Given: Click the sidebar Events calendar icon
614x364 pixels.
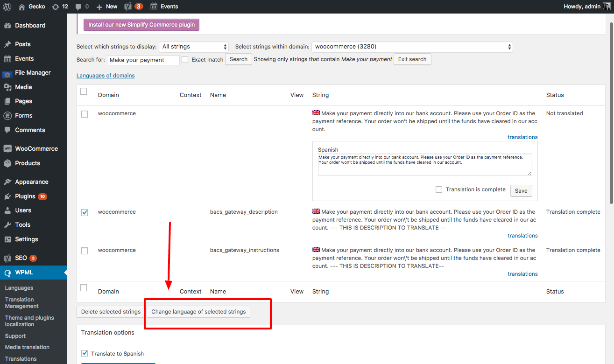Looking at the screenshot, I should (x=7, y=59).
